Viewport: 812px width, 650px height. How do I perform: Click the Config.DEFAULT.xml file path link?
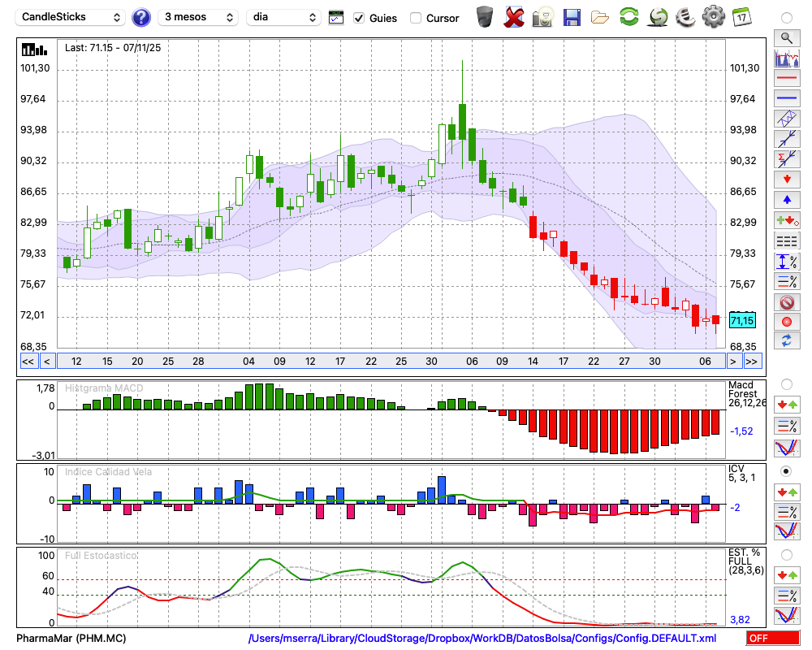click(482, 639)
